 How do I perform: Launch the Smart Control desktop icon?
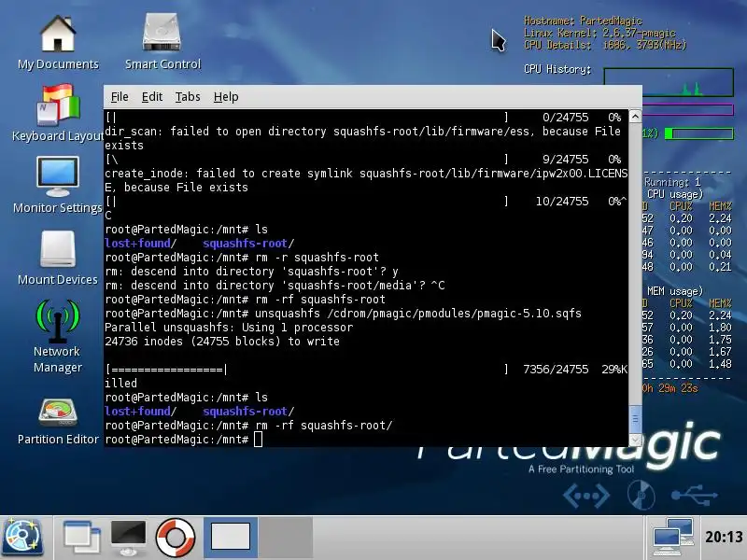(162, 42)
